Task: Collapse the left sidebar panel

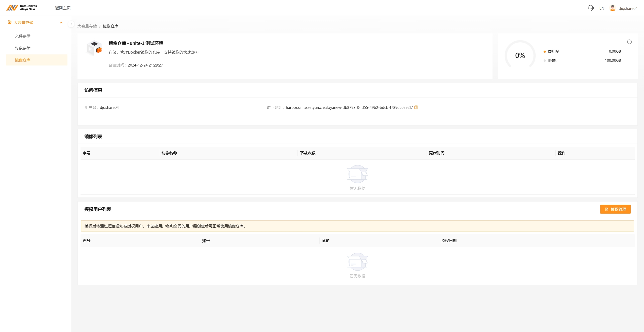Action: [71, 24]
